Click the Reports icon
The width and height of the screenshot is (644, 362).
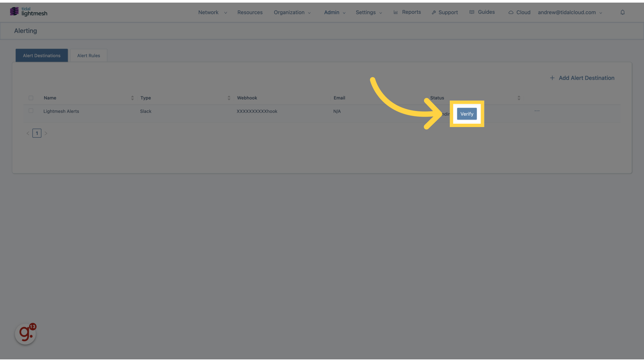[x=395, y=12]
